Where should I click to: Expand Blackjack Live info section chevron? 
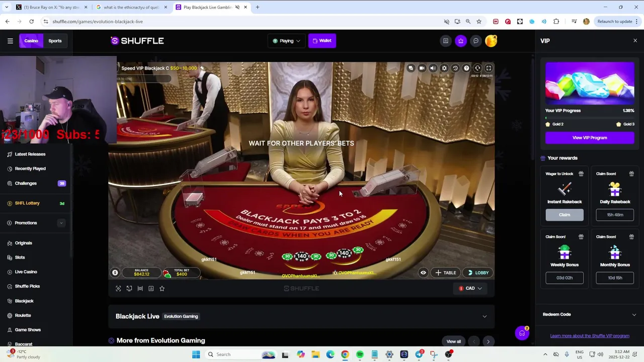click(485, 317)
